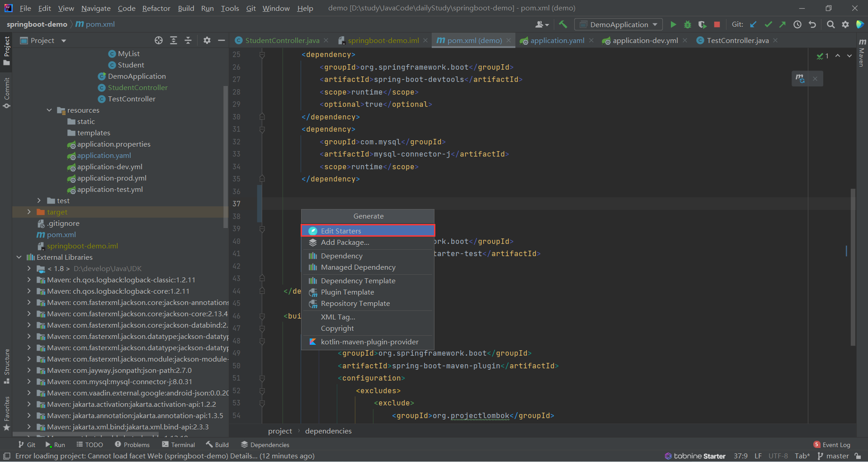Expand Maven logback-classic 1.2.11 library
The height and width of the screenshot is (462, 868).
[x=29, y=280]
